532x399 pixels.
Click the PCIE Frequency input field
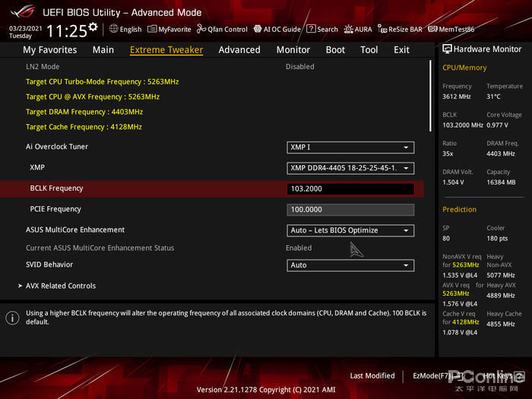pos(350,210)
